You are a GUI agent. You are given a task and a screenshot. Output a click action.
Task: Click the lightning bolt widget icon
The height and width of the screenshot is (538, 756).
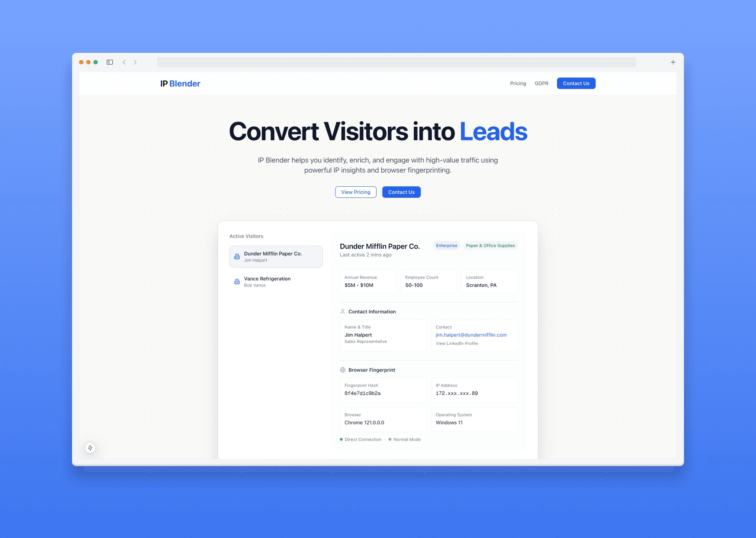click(x=90, y=448)
